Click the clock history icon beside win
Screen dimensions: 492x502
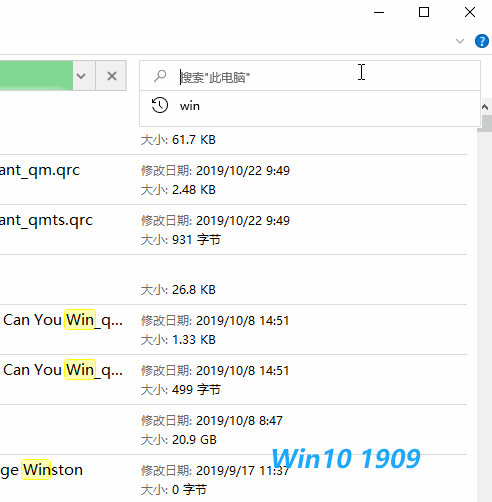pyautogui.click(x=160, y=105)
